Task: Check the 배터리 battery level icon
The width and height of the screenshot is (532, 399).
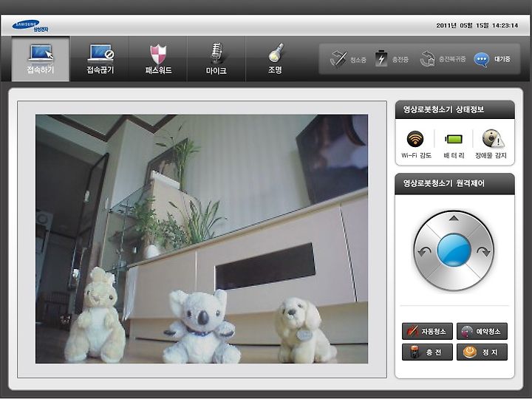Action: coord(454,139)
